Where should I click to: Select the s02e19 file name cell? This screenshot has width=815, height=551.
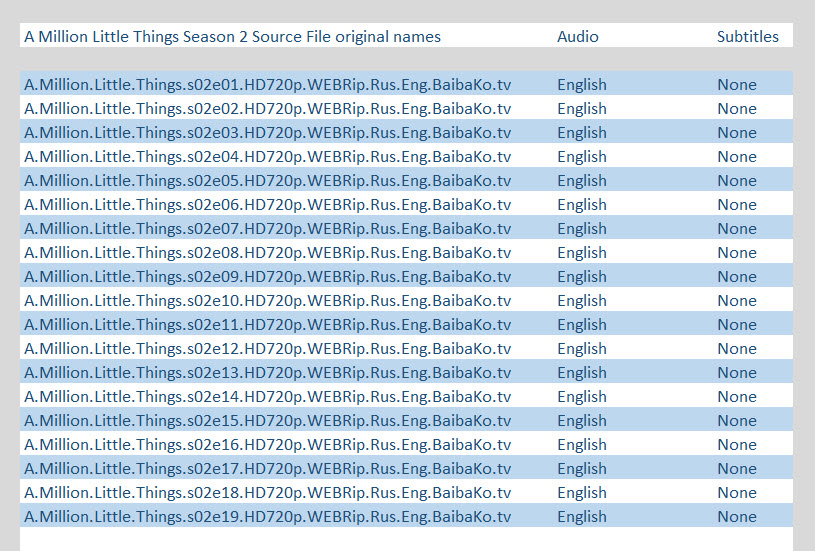coord(268,516)
